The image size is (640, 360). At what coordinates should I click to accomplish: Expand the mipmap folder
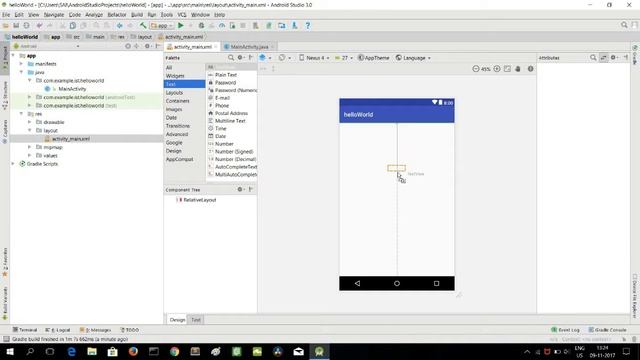coord(30,147)
